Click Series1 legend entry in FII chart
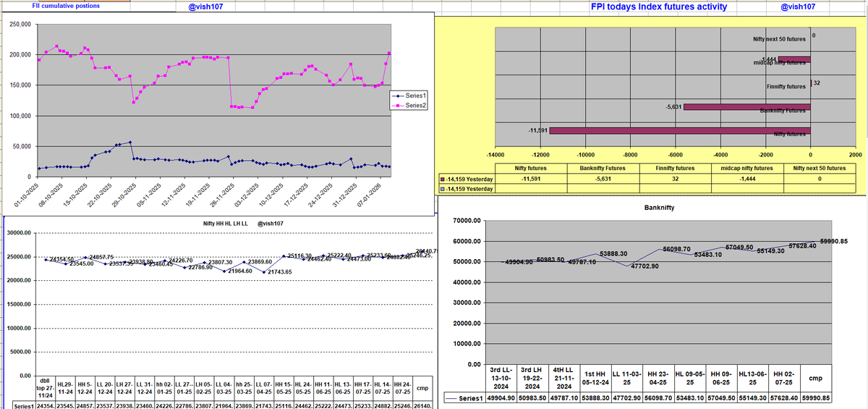 click(x=408, y=96)
